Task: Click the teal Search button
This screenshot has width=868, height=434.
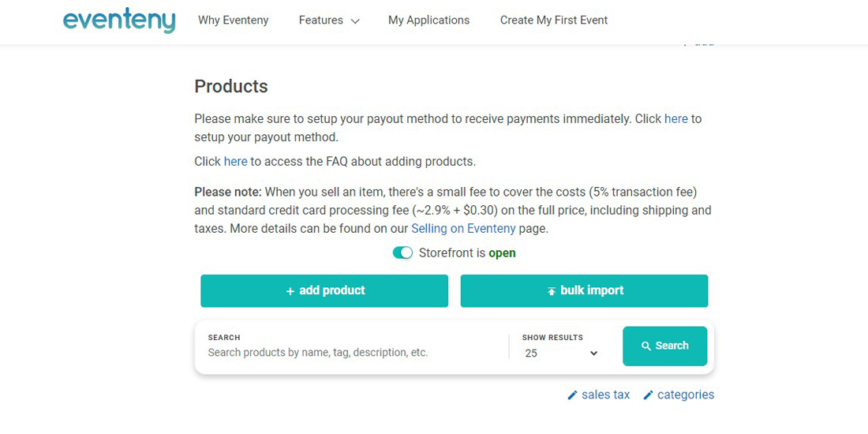Action: point(664,346)
